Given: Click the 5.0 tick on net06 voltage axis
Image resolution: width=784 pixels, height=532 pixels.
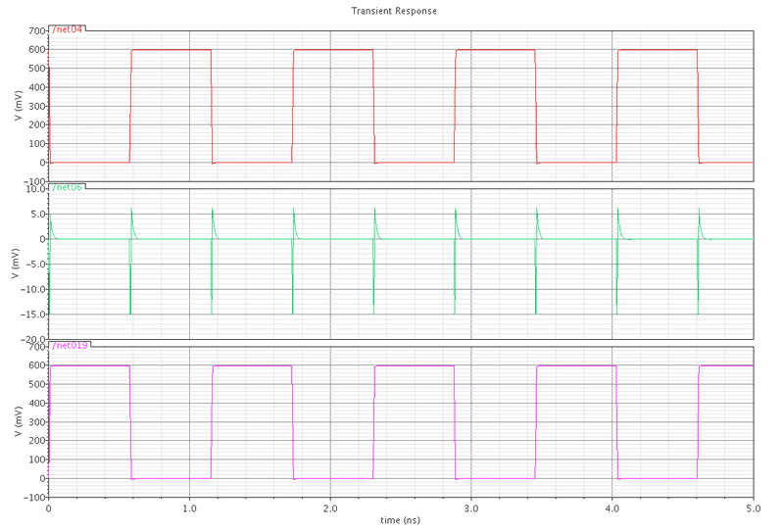Looking at the screenshot, I should (39, 214).
